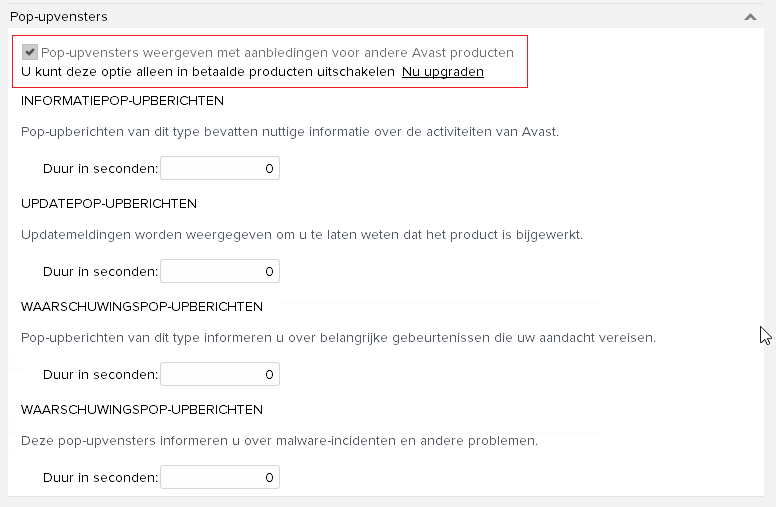Toggle the Avast aanbiedingen pop-up checkbox
776x507 pixels.
30,52
